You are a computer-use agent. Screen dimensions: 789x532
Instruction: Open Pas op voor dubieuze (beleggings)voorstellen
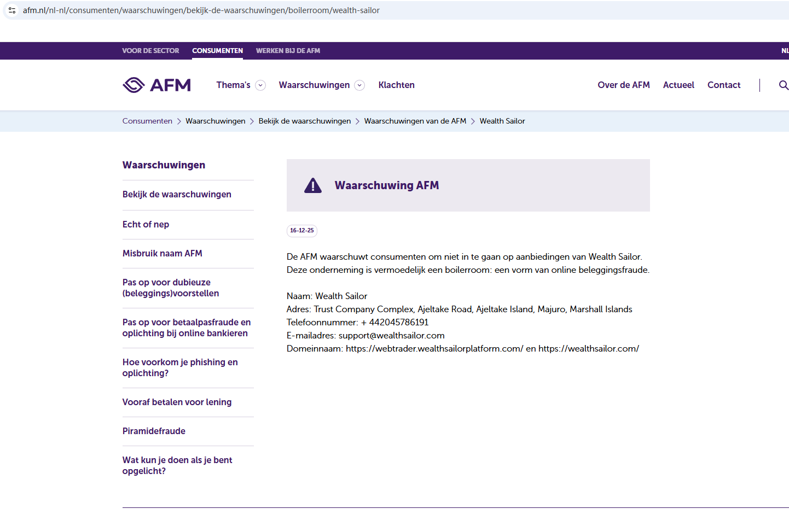click(171, 288)
